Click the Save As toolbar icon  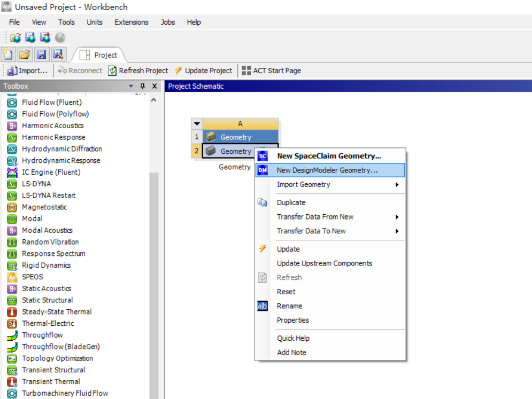click(58, 54)
